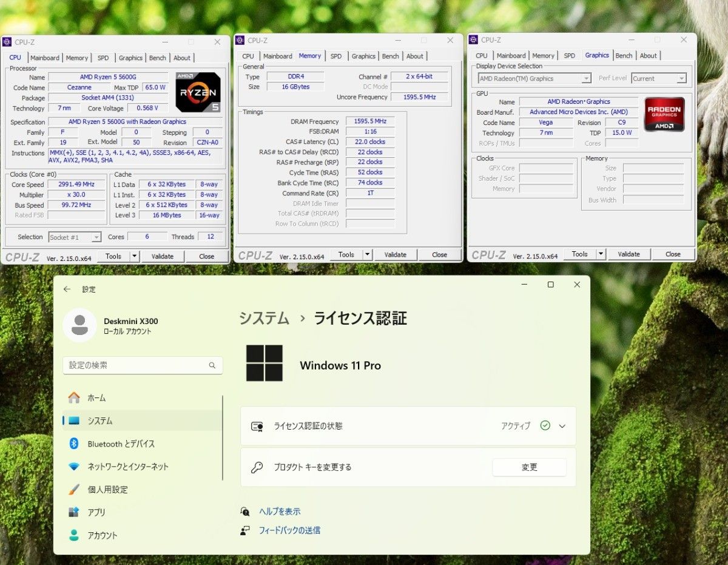This screenshot has height=565, width=728.
Task: Click the Radeon Graphics logo in CPU-Z
Action: click(x=664, y=114)
